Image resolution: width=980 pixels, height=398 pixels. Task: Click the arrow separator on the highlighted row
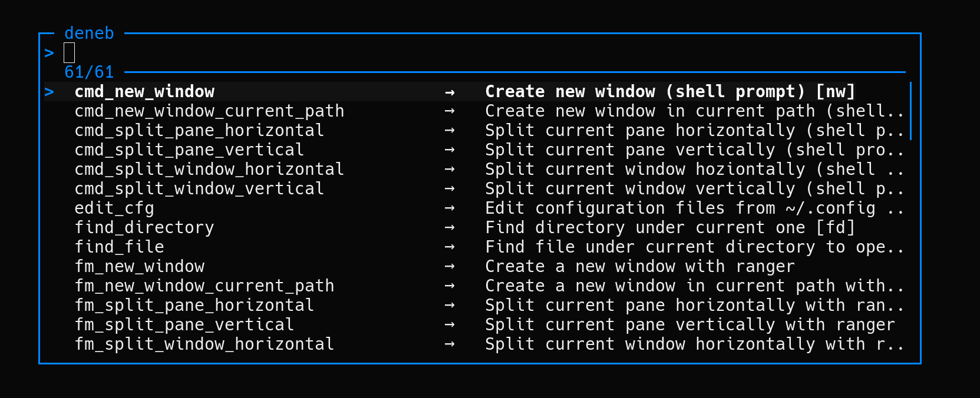tap(450, 91)
